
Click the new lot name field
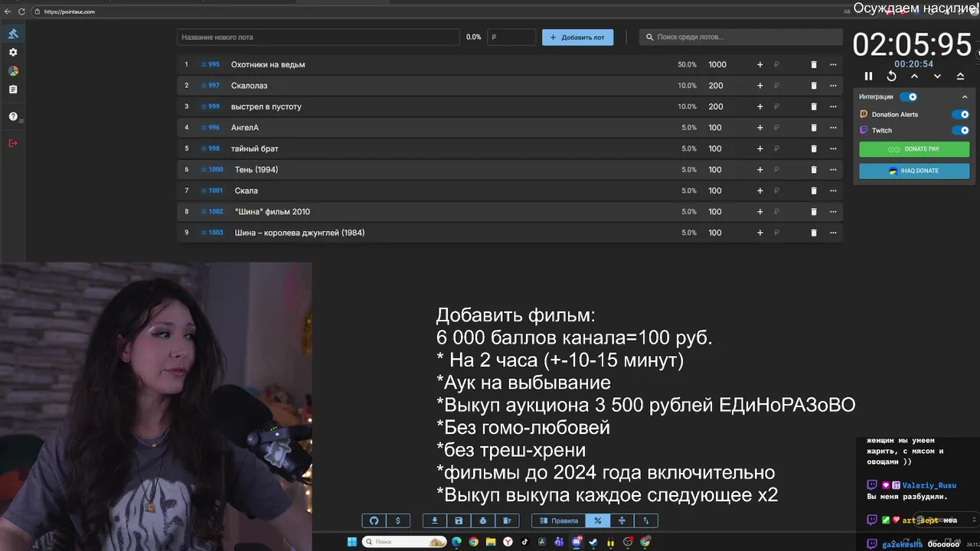[x=318, y=37]
